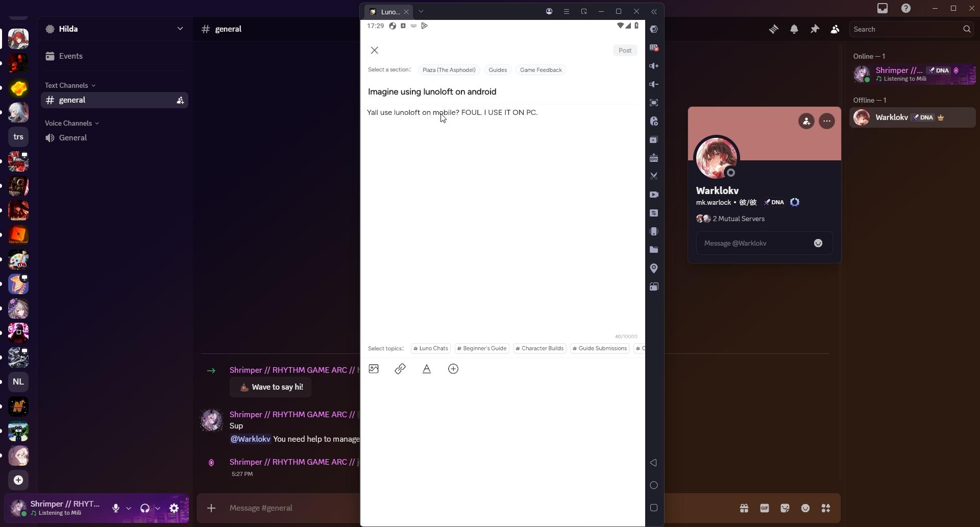
Task: Open the GIF picker in message bar
Action: click(x=765, y=509)
